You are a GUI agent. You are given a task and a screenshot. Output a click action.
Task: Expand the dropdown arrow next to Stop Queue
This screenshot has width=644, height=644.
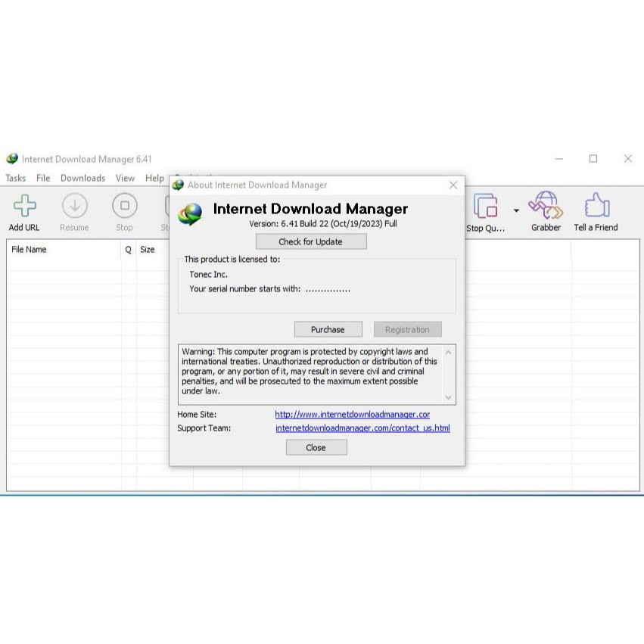click(516, 210)
